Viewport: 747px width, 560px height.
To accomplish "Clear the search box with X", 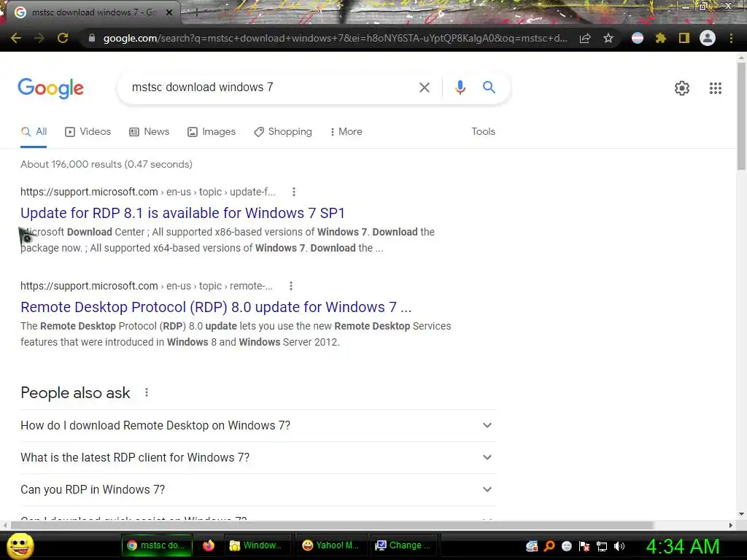I will 424,87.
